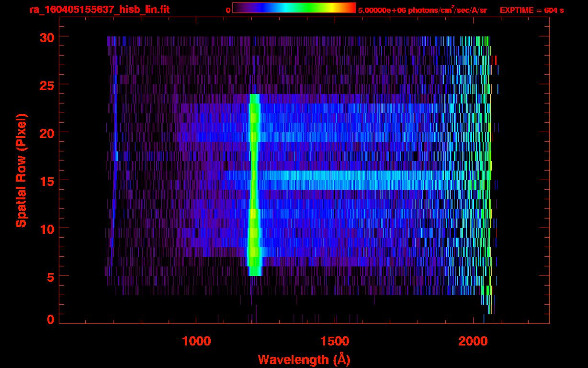Click the colorbar minimum value 0
588x368 pixels.
click(228, 10)
